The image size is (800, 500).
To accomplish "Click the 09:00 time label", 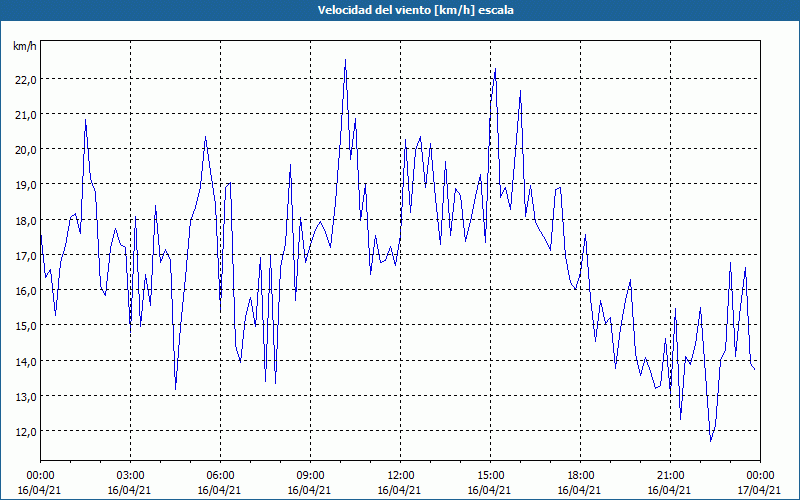I will pyautogui.click(x=310, y=476).
